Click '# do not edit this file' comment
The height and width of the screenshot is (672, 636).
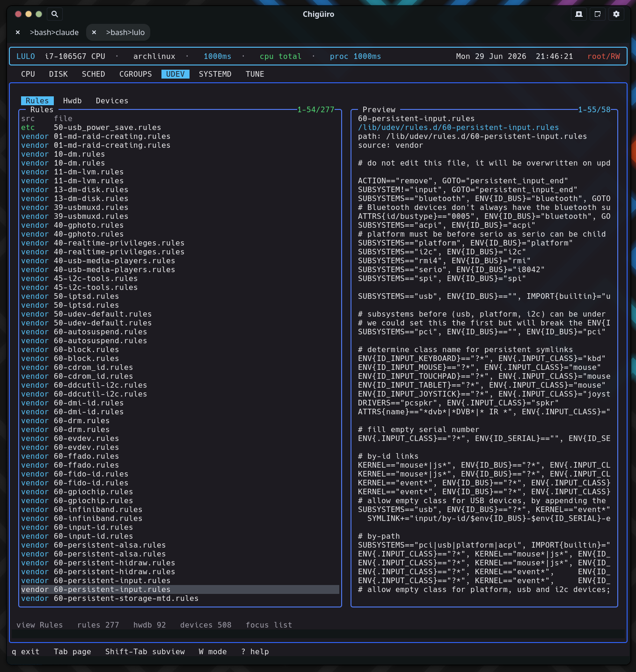484,163
